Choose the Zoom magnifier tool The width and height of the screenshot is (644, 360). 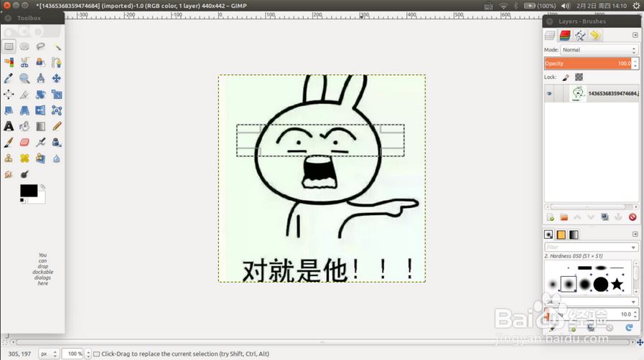pyautogui.click(x=24, y=78)
